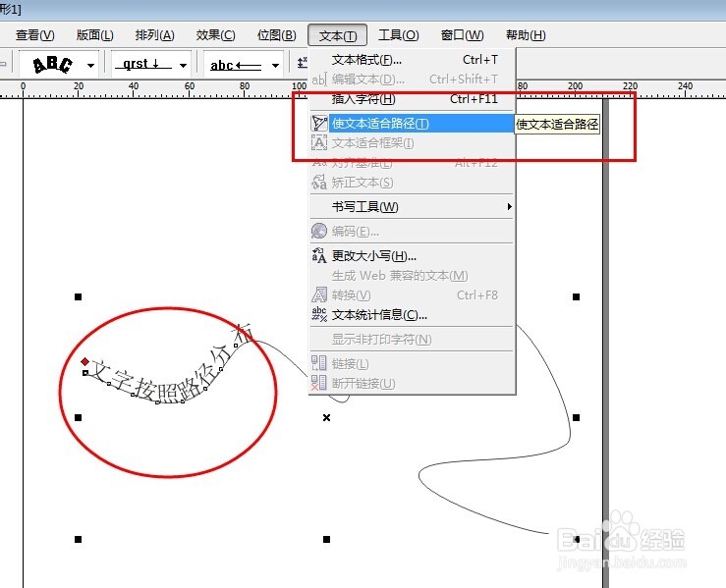Open the 工具(O) menu
The image size is (726, 588).
click(x=398, y=35)
